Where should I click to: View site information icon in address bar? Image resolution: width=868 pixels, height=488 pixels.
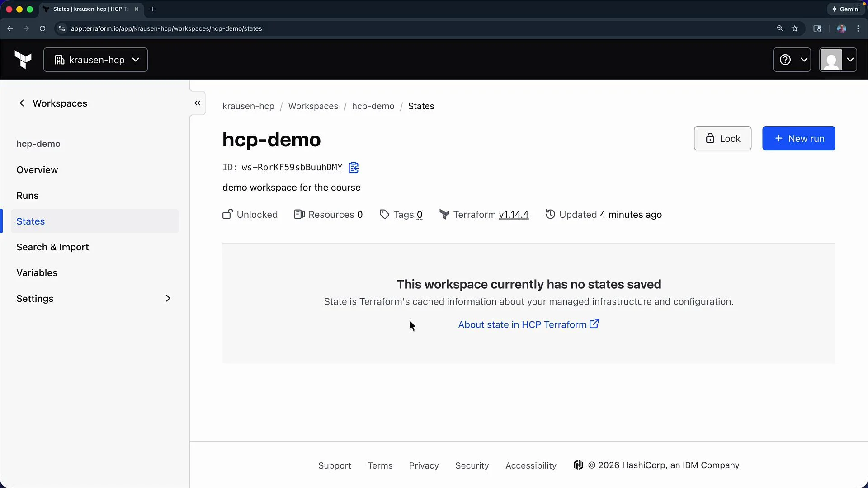(62, 28)
